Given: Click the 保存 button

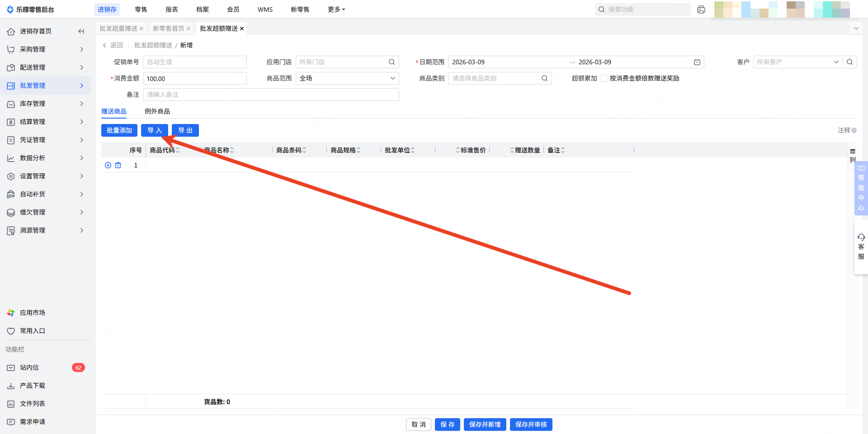Looking at the screenshot, I should (x=448, y=424).
